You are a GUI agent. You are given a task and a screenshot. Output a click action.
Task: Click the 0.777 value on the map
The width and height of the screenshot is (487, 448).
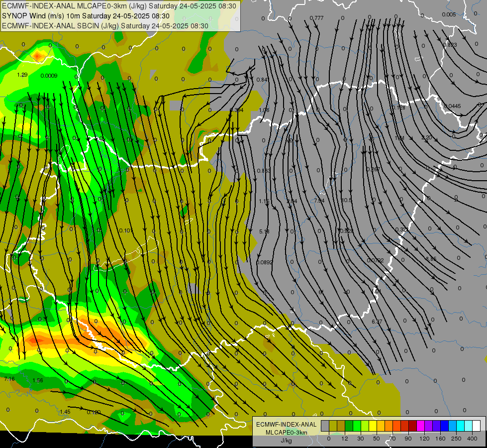(x=316, y=18)
